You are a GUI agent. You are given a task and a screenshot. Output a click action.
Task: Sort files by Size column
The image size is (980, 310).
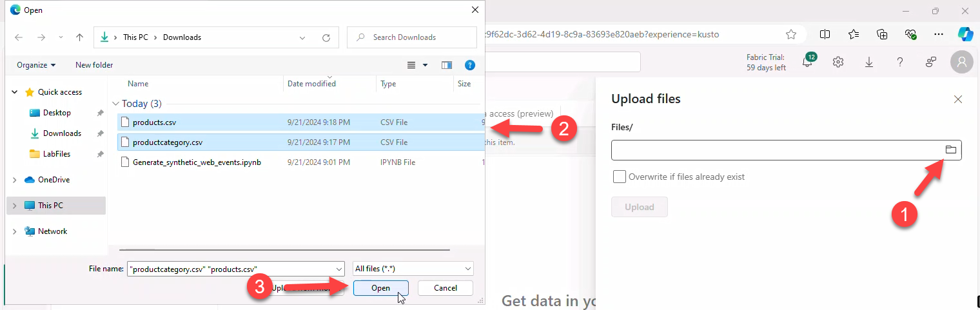tap(464, 84)
